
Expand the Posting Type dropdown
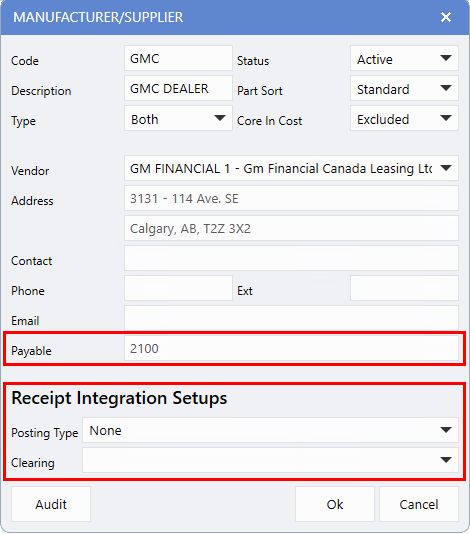point(270,430)
